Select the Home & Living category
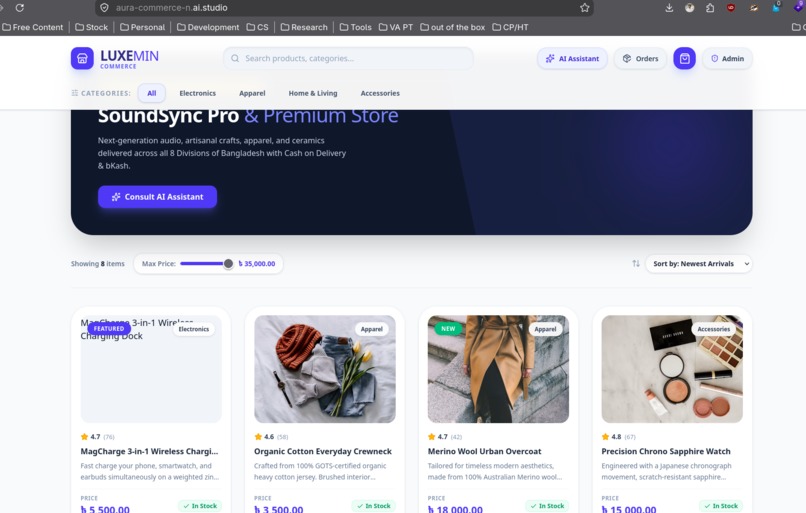The width and height of the screenshot is (806, 513). coord(313,93)
